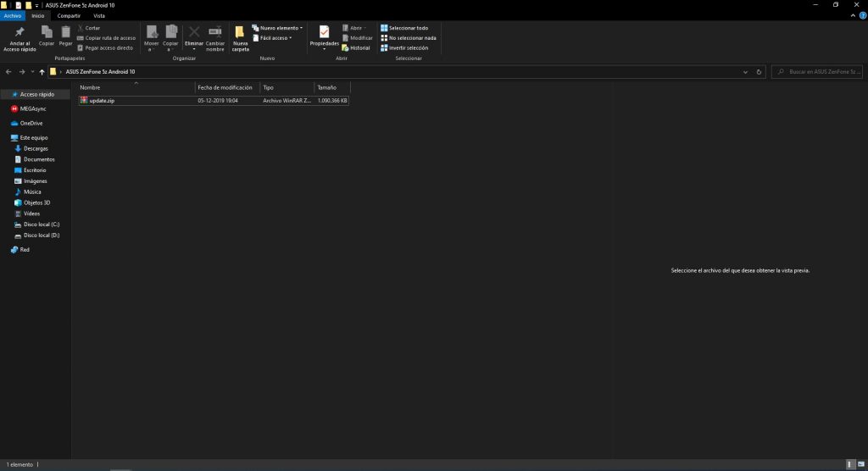Switch to the Inicio ribbon tab

[x=37, y=15]
